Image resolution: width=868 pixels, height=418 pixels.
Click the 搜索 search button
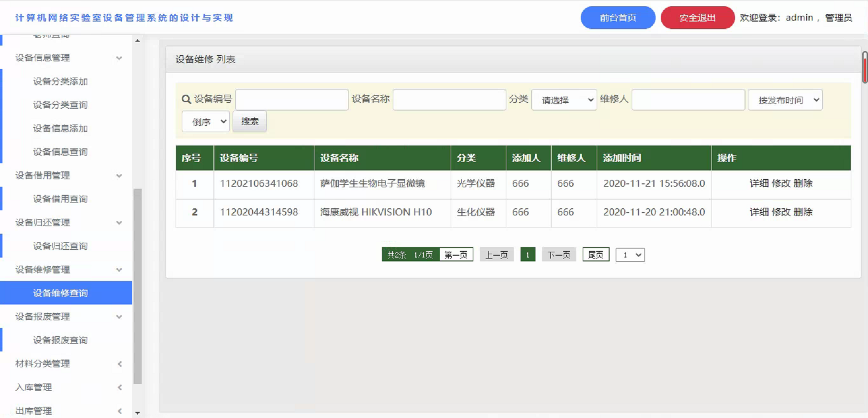249,122
